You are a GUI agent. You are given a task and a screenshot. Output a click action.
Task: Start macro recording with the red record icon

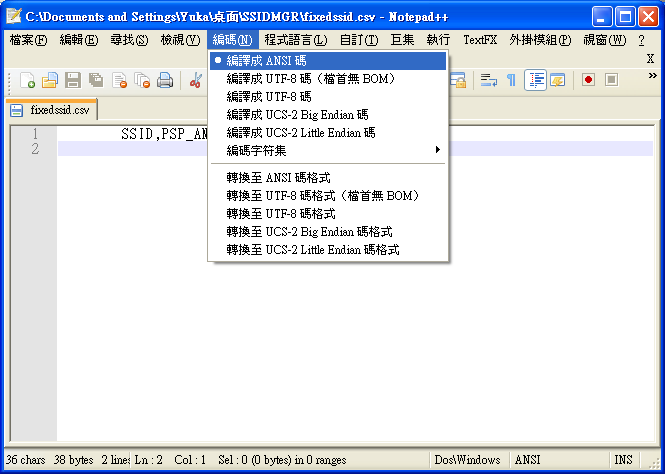coord(588,80)
